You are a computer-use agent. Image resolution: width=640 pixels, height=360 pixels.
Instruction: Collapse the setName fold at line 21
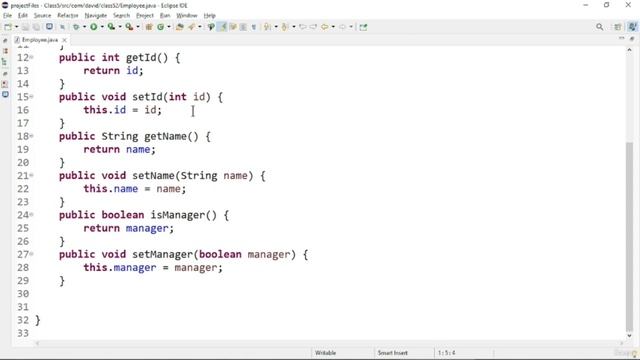click(31, 176)
